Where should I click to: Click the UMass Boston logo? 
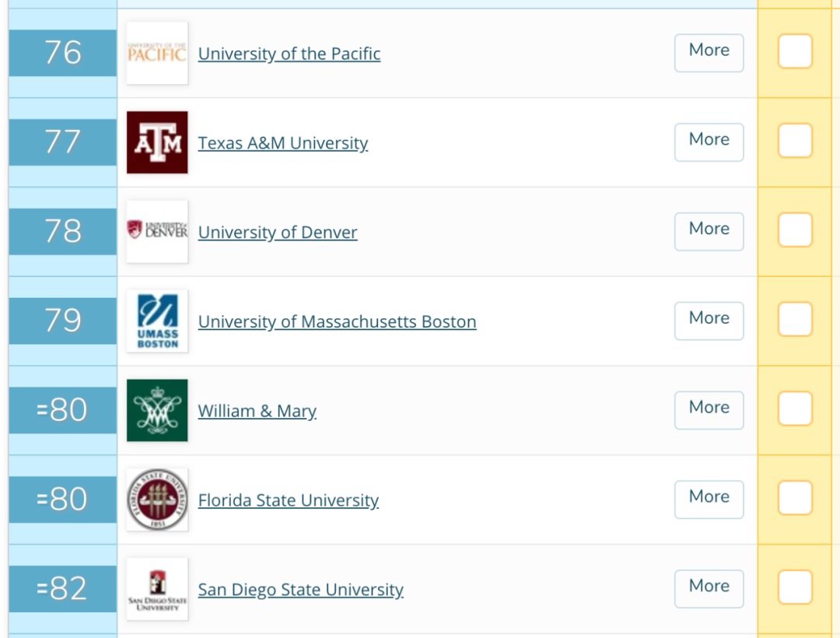(x=157, y=321)
